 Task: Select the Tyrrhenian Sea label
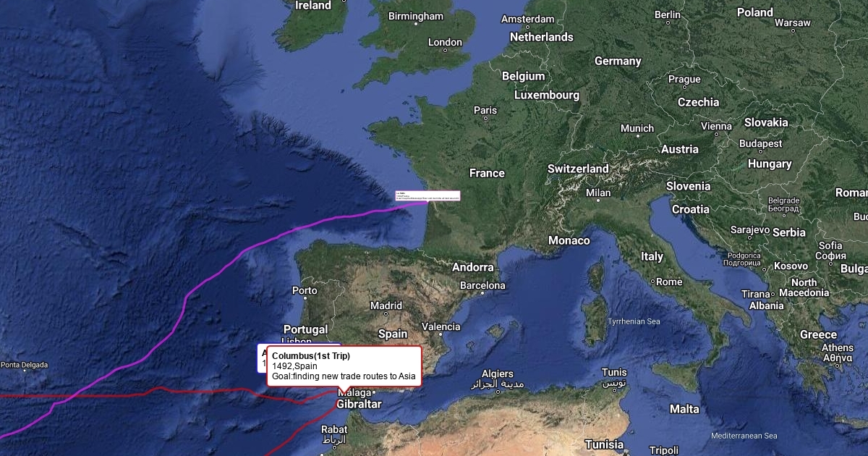point(634,321)
